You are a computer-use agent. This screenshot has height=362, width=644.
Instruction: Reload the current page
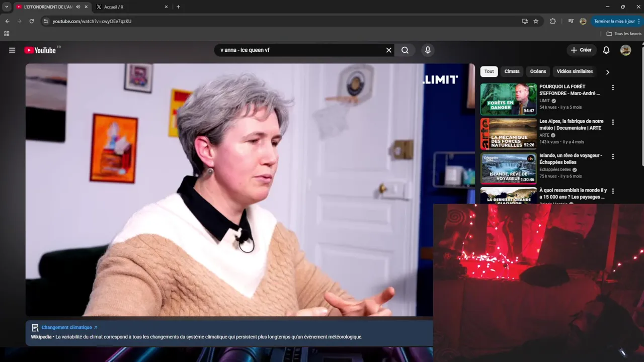(31, 21)
